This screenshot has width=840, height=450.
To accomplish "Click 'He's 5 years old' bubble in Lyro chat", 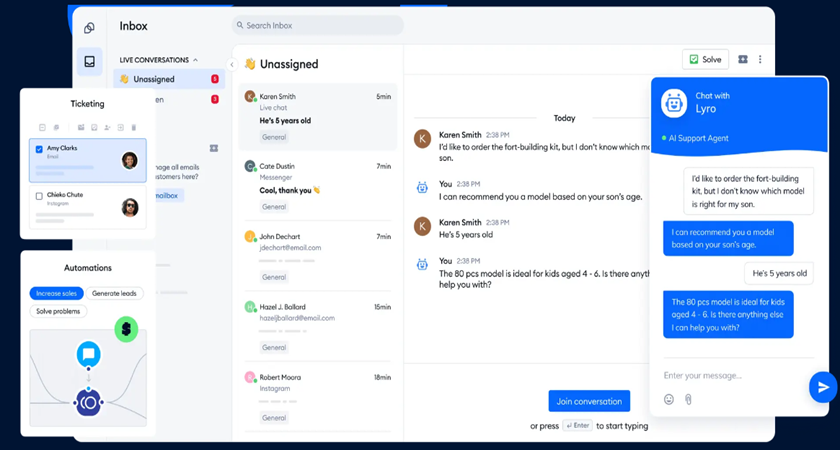I will (779, 273).
